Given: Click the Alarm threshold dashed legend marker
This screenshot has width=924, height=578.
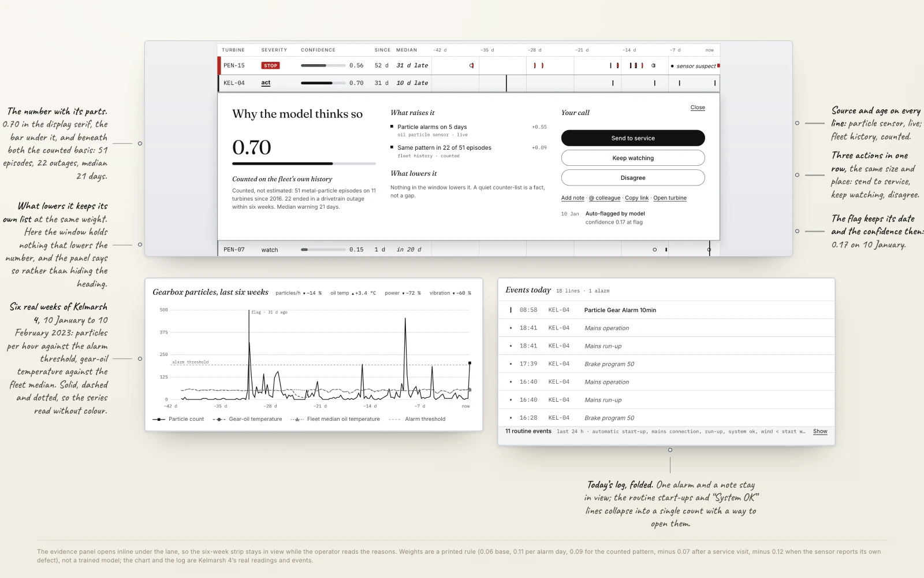Looking at the screenshot, I should 395,419.
